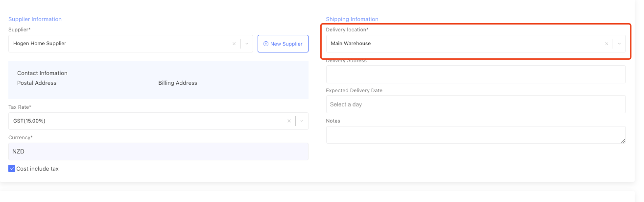This screenshot has width=644, height=202.
Task: Click the Supplier Information section heading
Action: click(35, 19)
